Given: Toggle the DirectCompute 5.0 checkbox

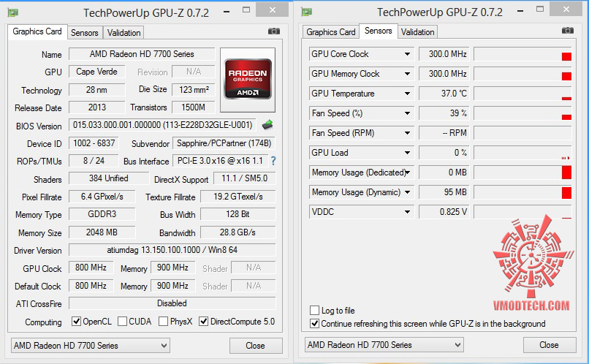Looking at the screenshot, I should tap(204, 321).
